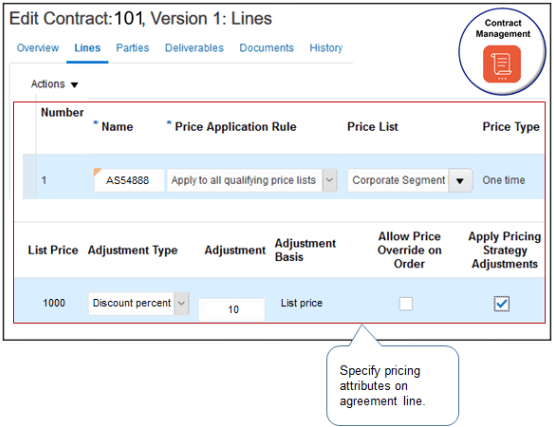554x427 pixels.
Task: Click the Adjustment Basis column header
Action: (x=305, y=250)
